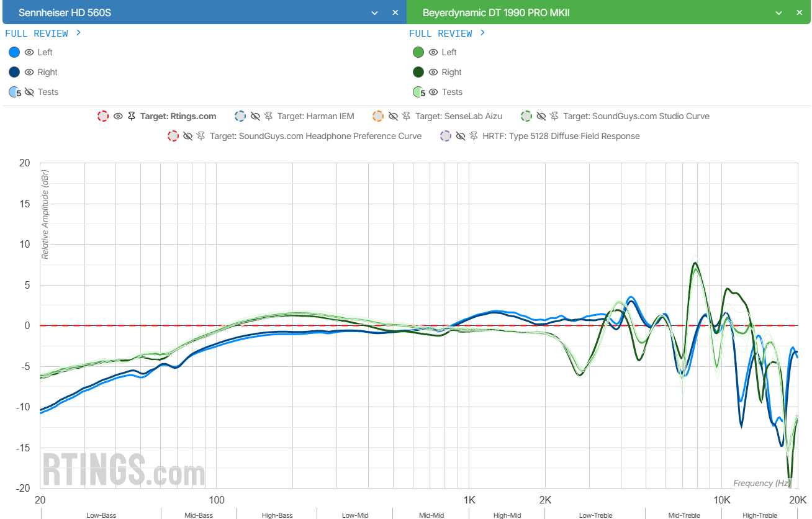
Task: Click the High-Bass frequency band label
Action: (x=277, y=515)
